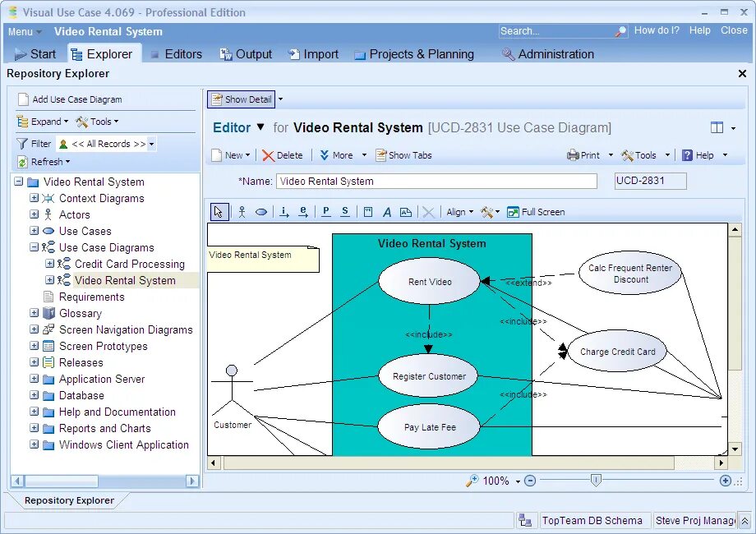
Task: Click the zoom slider handle
Action: tap(596, 480)
